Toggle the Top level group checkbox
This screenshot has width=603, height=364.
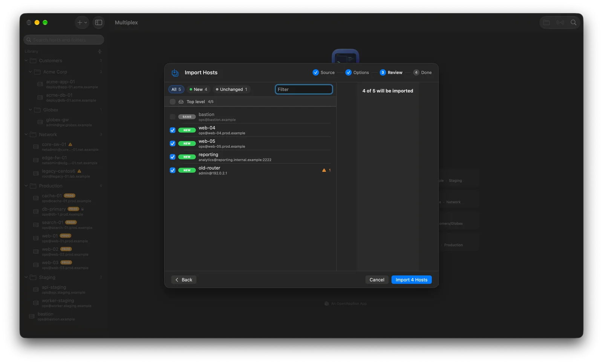tap(173, 102)
